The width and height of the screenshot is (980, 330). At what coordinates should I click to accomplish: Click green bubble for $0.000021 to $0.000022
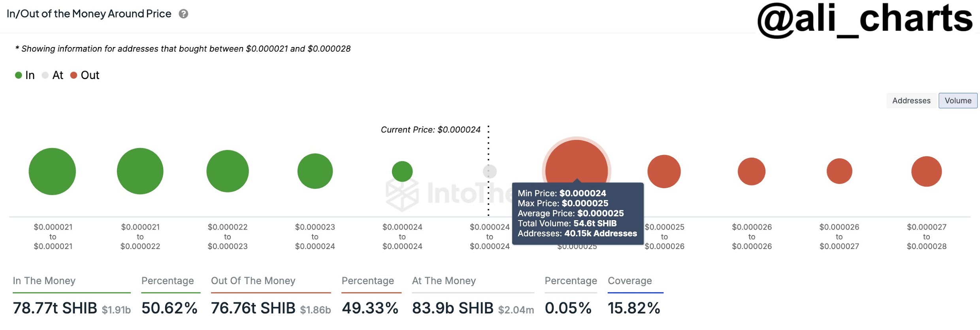pyautogui.click(x=140, y=171)
